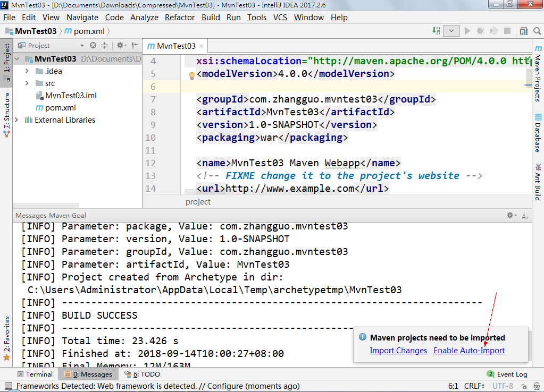Image resolution: width=544 pixels, height=392 pixels.
Task: Change CRLF line separator in status bar
Action: pos(474,386)
